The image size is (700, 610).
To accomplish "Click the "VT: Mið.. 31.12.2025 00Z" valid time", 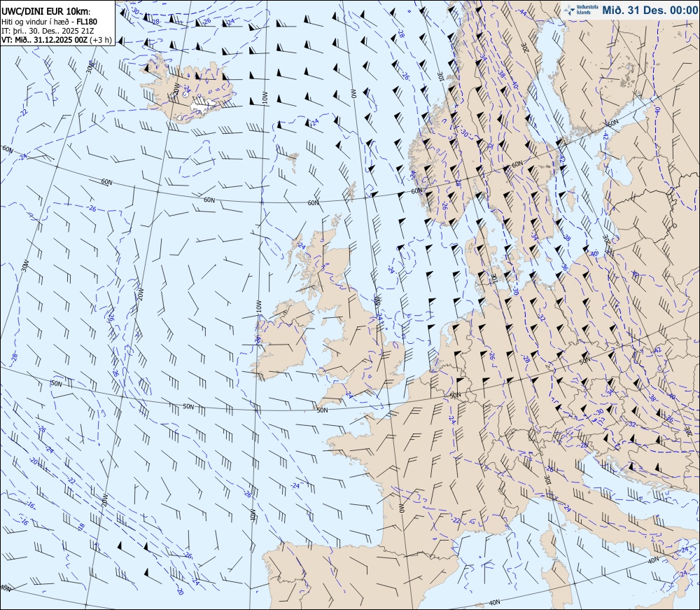I will [x=45, y=39].
